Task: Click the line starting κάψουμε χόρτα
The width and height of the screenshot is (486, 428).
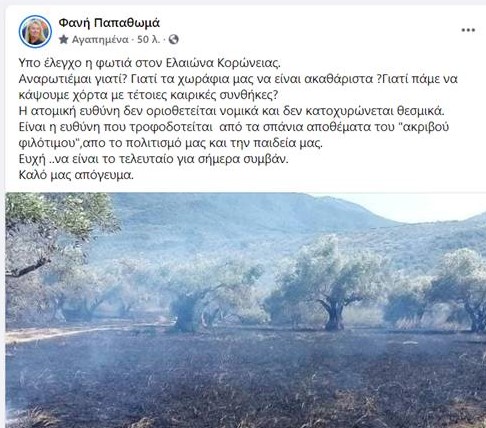Action: click(148, 95)
